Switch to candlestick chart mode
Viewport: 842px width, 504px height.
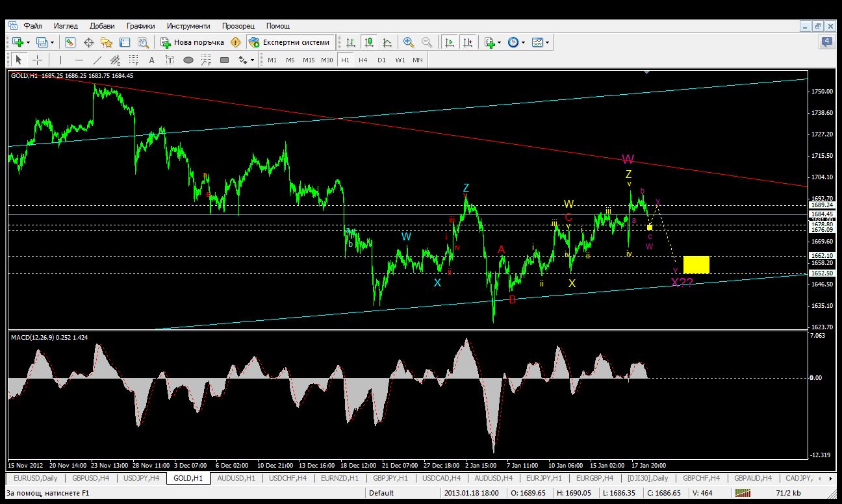coord(369,42)
